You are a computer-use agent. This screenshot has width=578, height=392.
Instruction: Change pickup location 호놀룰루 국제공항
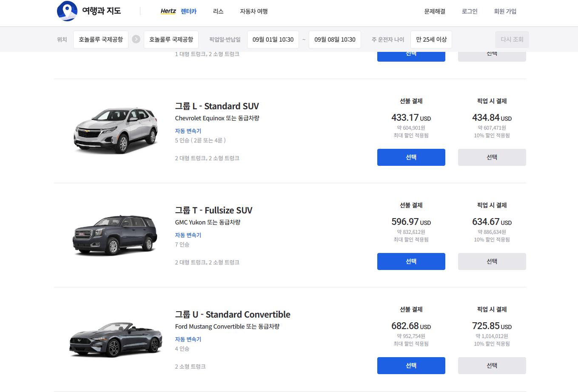tap(101, 40)
